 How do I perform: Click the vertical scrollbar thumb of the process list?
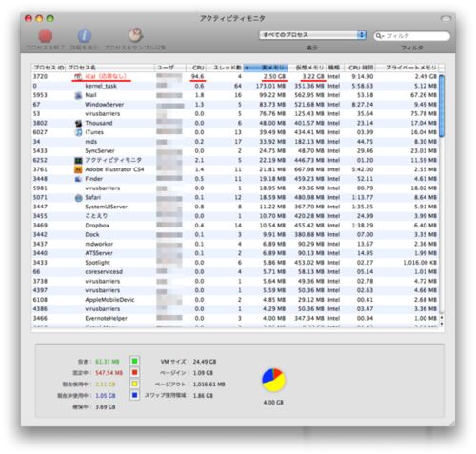pos(442,106)
